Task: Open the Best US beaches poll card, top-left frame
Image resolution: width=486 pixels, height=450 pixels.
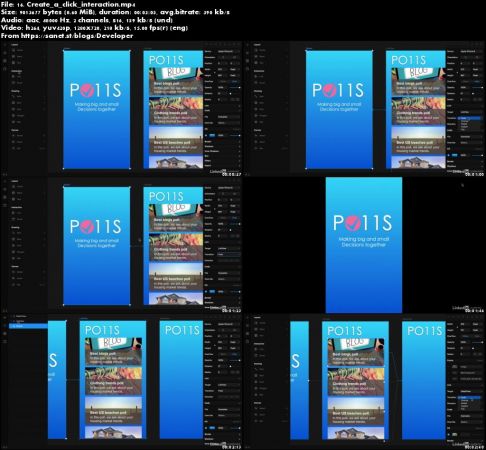Action: (x=176, y=140)
